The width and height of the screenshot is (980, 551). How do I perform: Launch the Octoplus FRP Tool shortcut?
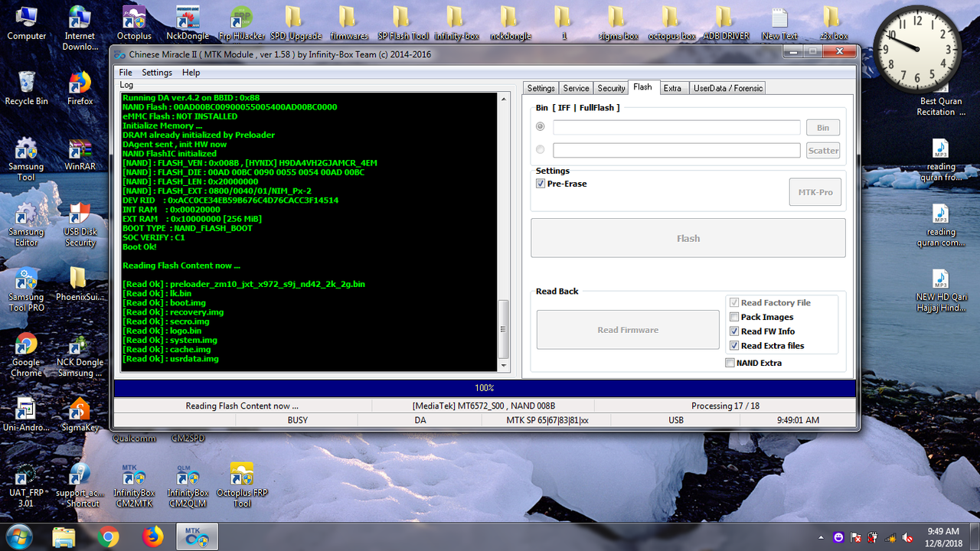tap(242, 485)
